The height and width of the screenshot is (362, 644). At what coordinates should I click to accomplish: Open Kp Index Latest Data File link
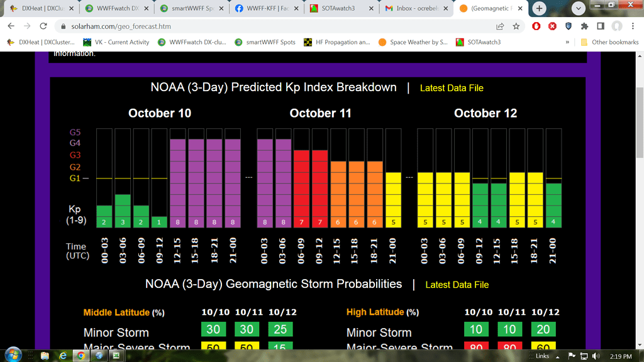(x=452, y=88)
